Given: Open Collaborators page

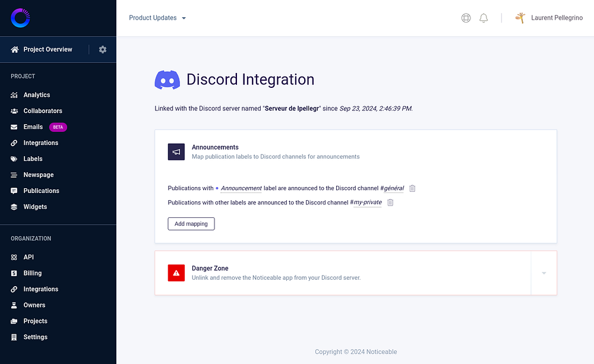Looking at the screenshot, I should 43,111.
